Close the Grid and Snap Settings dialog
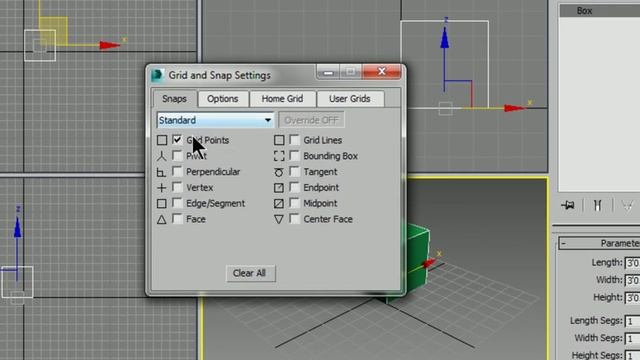The image size is (640, 360). 381,72
